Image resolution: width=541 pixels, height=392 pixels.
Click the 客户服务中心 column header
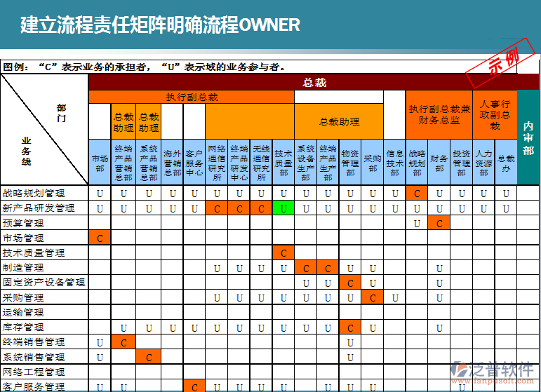click(x=194, y=162)
